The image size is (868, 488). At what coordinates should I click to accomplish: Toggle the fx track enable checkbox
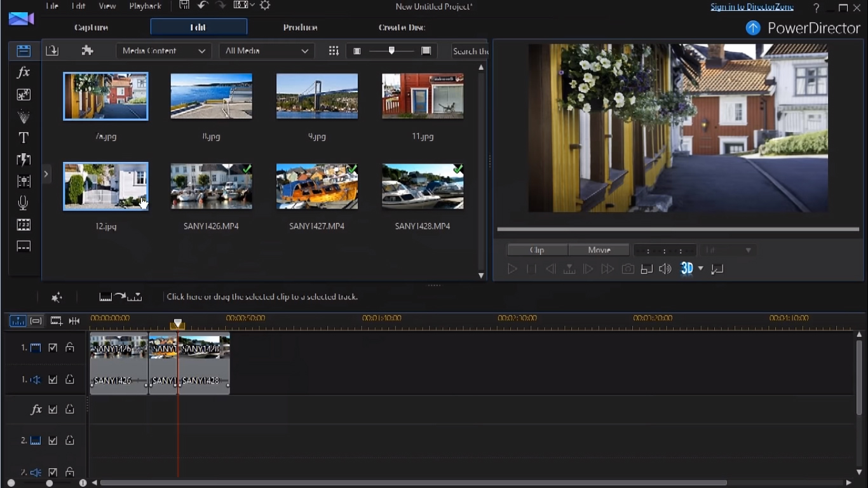tap(53, 409)
